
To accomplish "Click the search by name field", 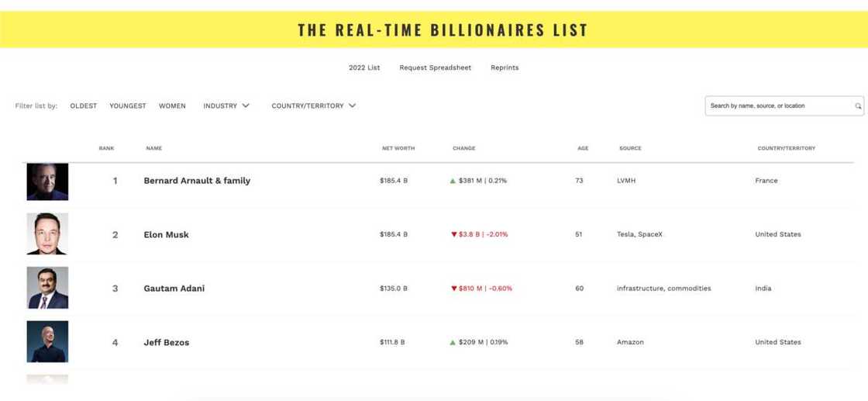I will [x=779, y=106].
